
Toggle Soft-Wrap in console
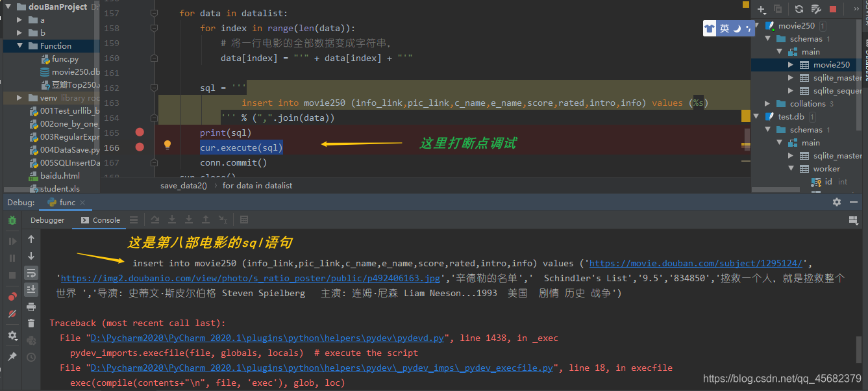click(x=31, y=272)
